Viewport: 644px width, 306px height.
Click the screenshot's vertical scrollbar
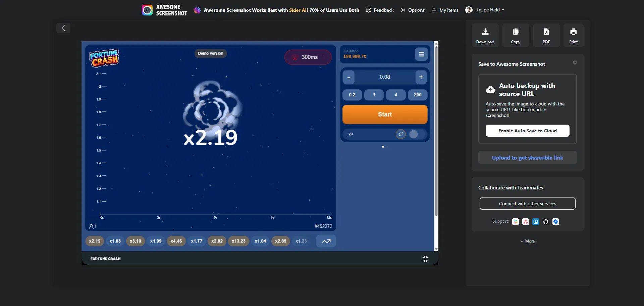(x=436, y=131)
